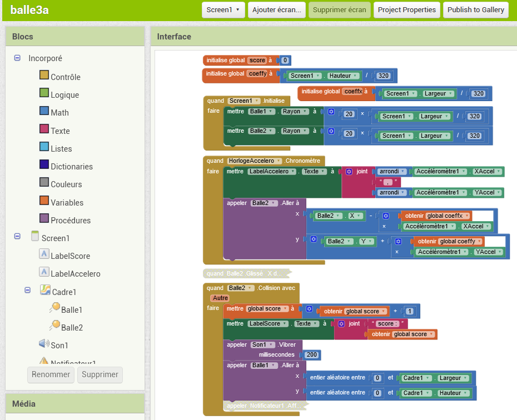Click Supprimer button below the component tree

100,374
